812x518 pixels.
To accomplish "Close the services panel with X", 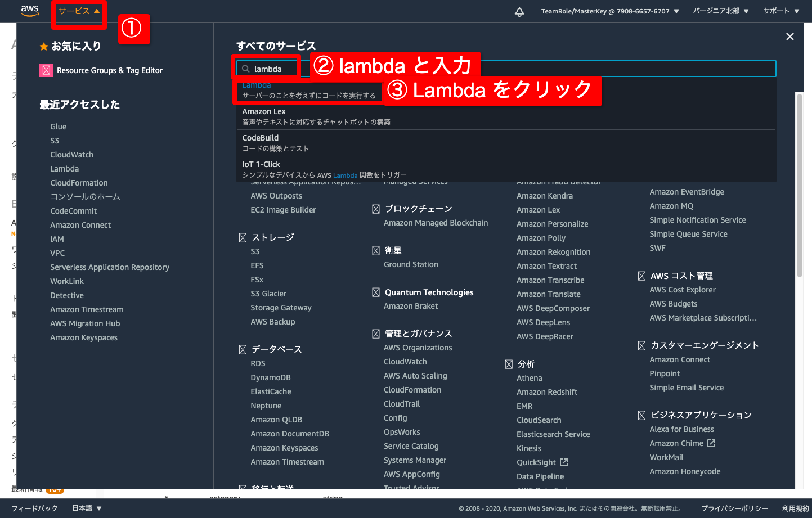I will pos(790,37).
